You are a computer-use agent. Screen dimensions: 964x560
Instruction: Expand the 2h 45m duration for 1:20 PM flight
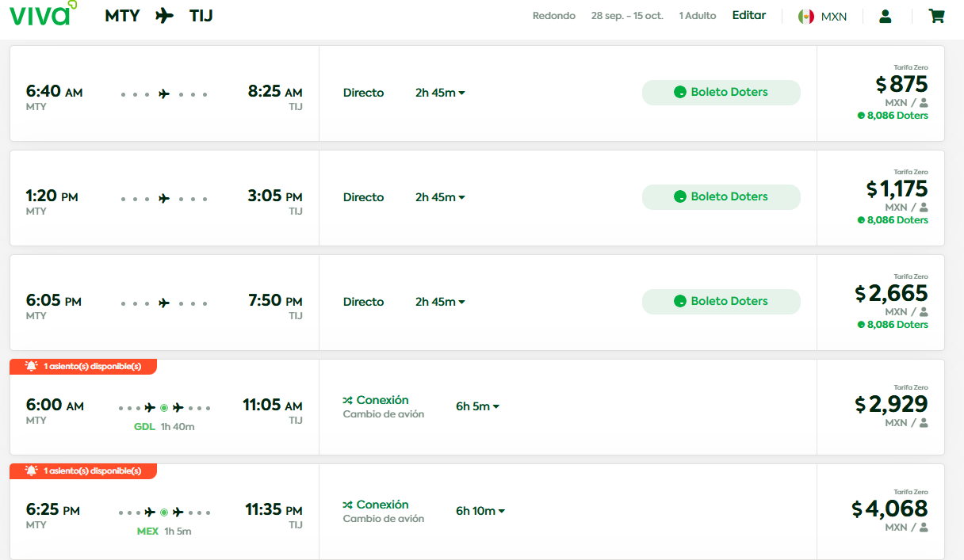[440, 197]
